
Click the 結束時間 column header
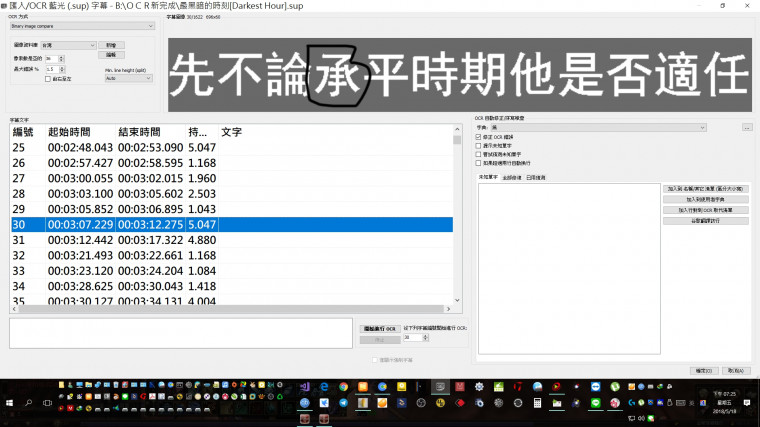pyautogui.click(x=139, y=132)
